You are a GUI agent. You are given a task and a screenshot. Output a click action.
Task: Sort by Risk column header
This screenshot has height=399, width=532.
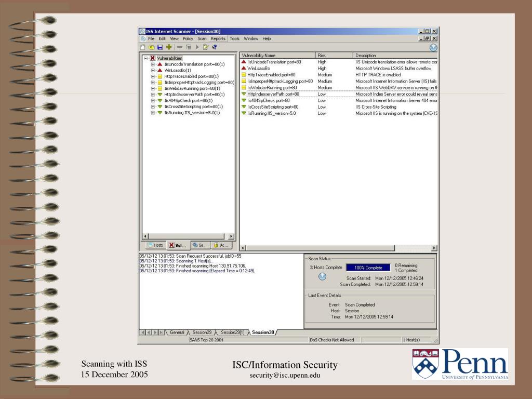point(334,55)
